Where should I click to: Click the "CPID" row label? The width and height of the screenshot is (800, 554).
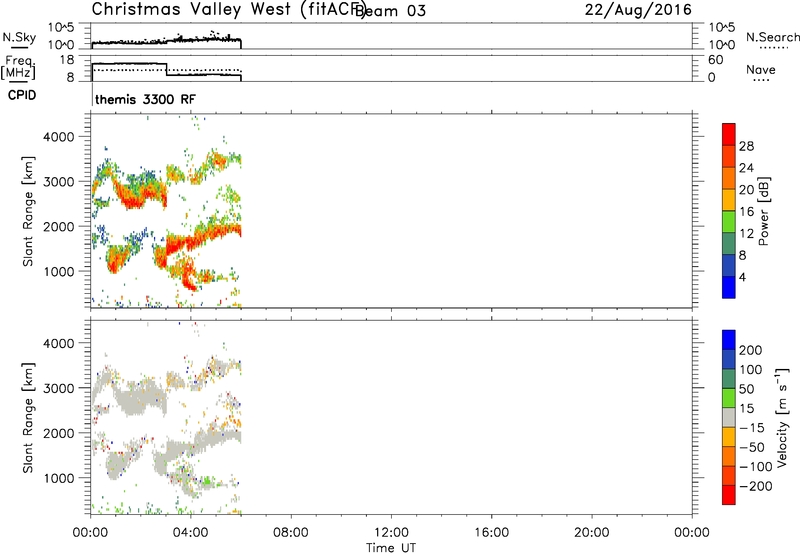pos(22,95)
